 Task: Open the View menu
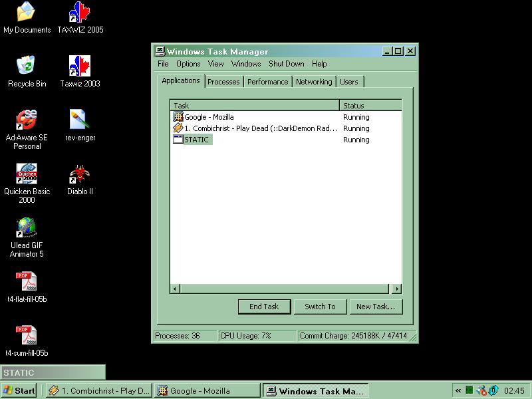(215, 64)
